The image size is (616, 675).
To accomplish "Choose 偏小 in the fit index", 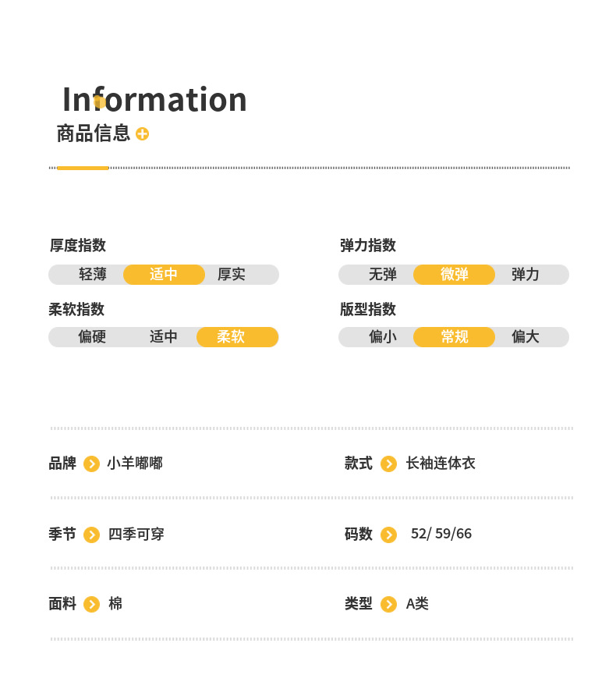I will point(383,337).
